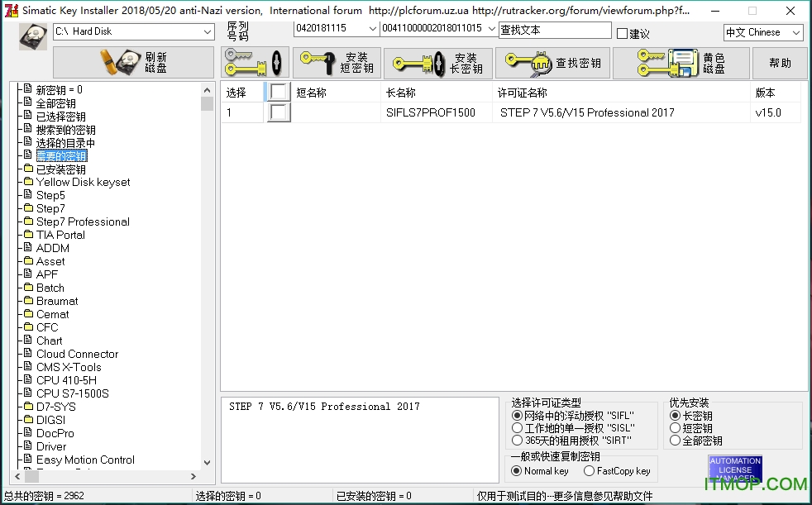Click the 安装短密钥 (install short key) icon
The height and width of the screenshot is (505, 812).
[318, 61]
